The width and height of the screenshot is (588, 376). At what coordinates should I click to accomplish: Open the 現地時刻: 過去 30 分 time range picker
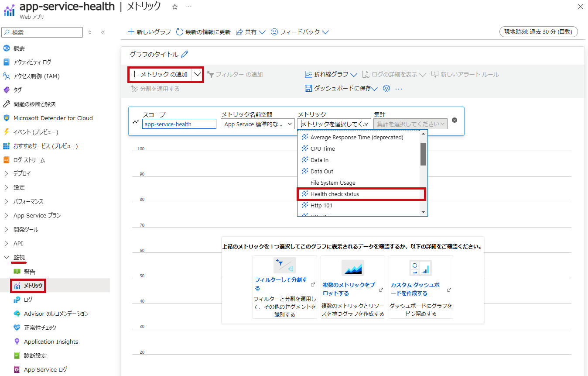coord(538,31)
